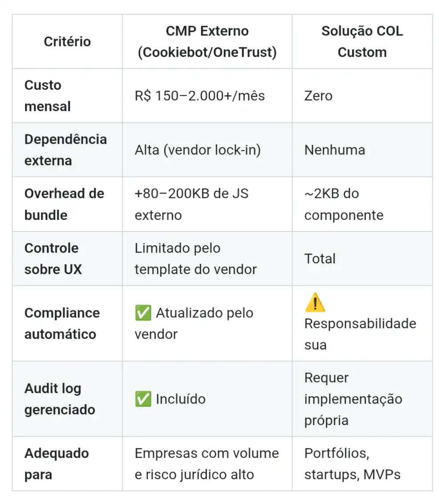The height and width of the screenshot is (504, 439).
Task: Select the "Critério" column header
Action: click(67, 42)
